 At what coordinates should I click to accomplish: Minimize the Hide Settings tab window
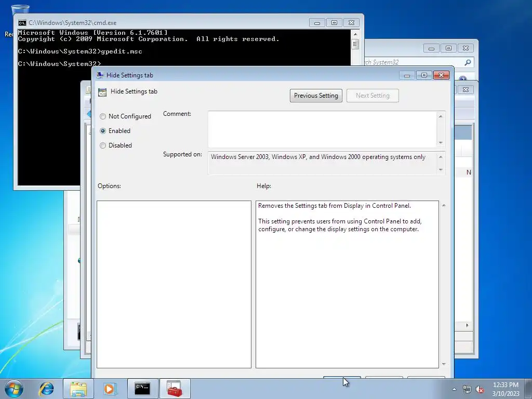407,75
